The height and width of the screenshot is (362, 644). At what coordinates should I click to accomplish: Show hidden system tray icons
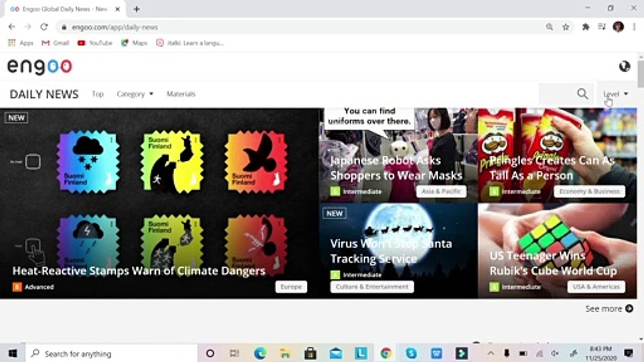[491, 353]
